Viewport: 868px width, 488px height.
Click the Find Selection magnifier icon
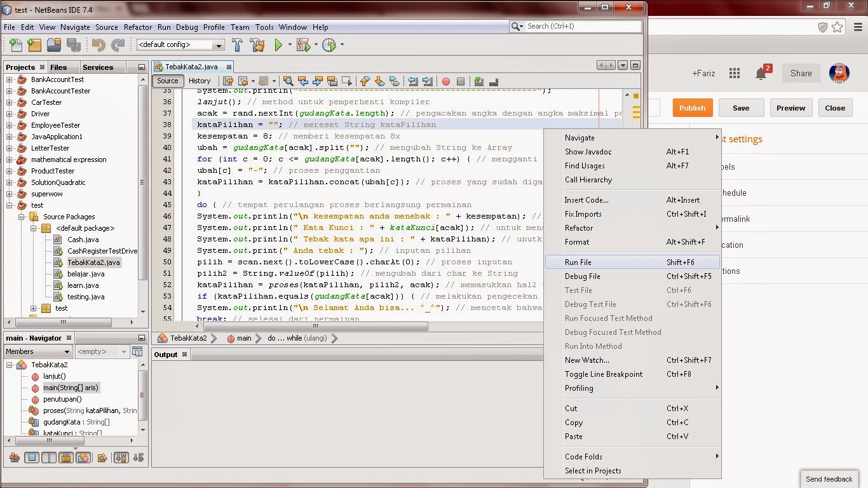[287, 81]
